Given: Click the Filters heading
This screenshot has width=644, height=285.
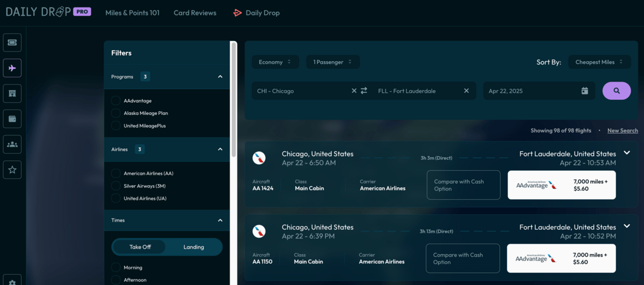Looking at the screenshot, I should (121, 53).
